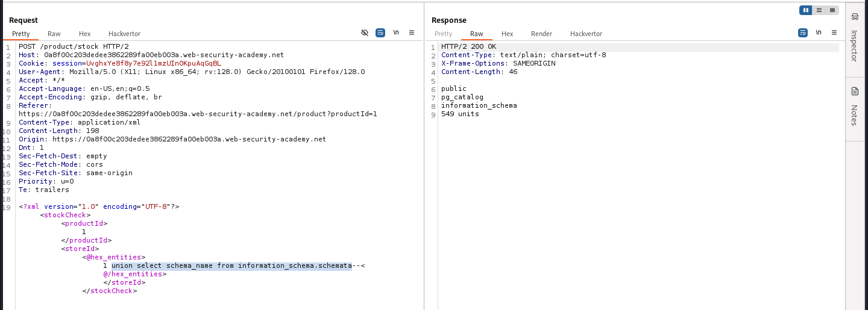Click 'pg_catalog' in response body
Screen dimensions: 868x310
[462, 97]
